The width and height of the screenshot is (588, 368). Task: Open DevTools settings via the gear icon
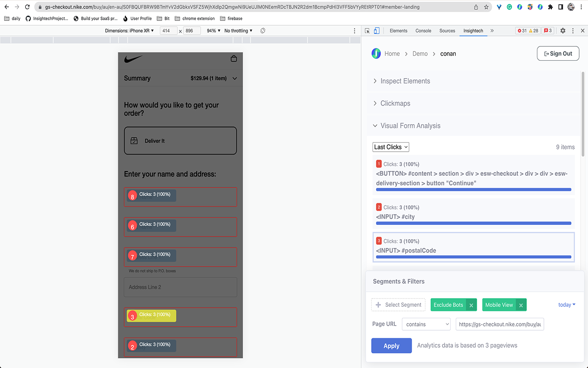(563, 30)
